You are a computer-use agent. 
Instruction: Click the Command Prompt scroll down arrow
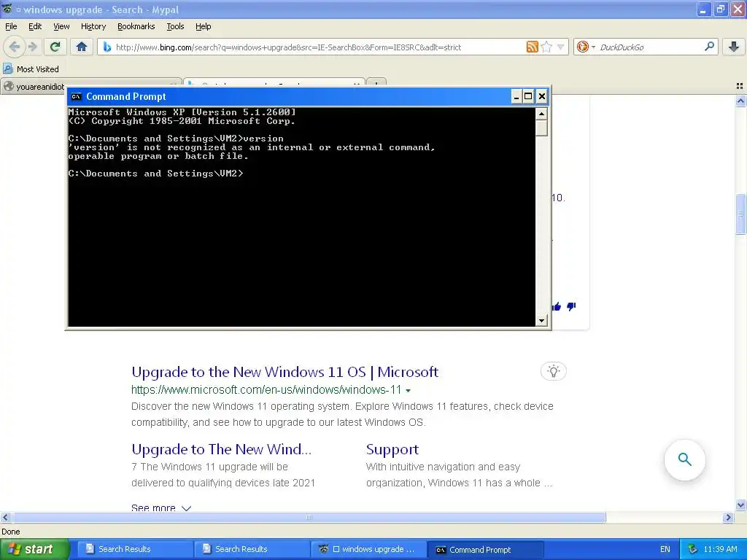(541, 321)
